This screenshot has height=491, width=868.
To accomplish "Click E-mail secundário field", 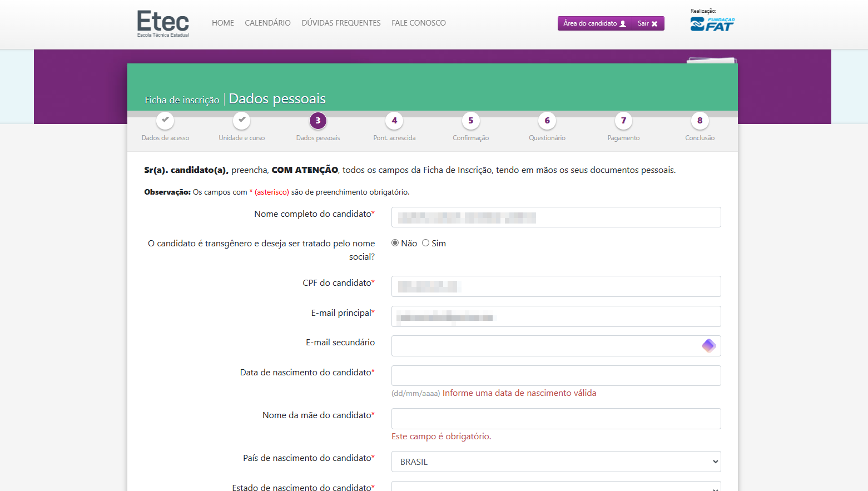I will click(x=556, y=346).
